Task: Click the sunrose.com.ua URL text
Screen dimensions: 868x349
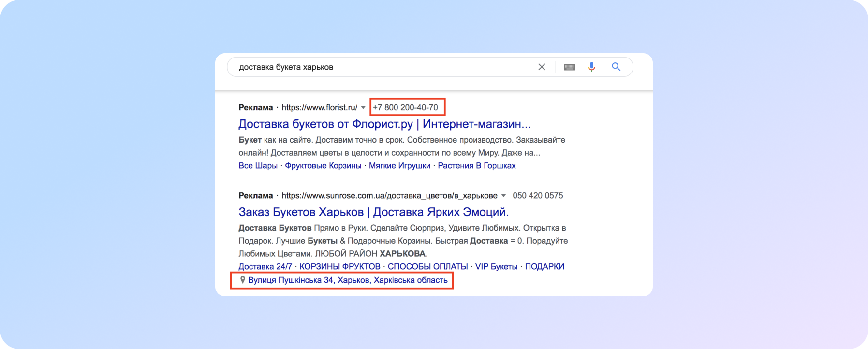Action: click(x=389, y=196)
